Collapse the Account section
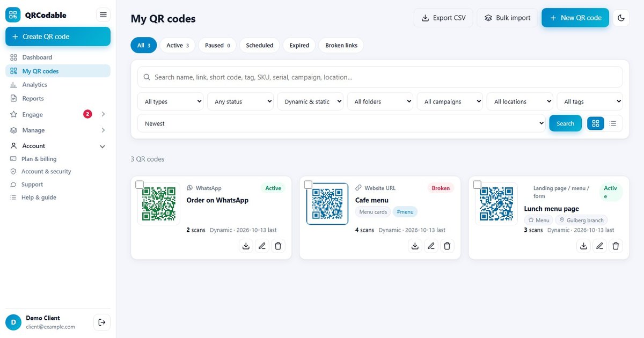This screenshot has width=644, height=338. [58, 146]
